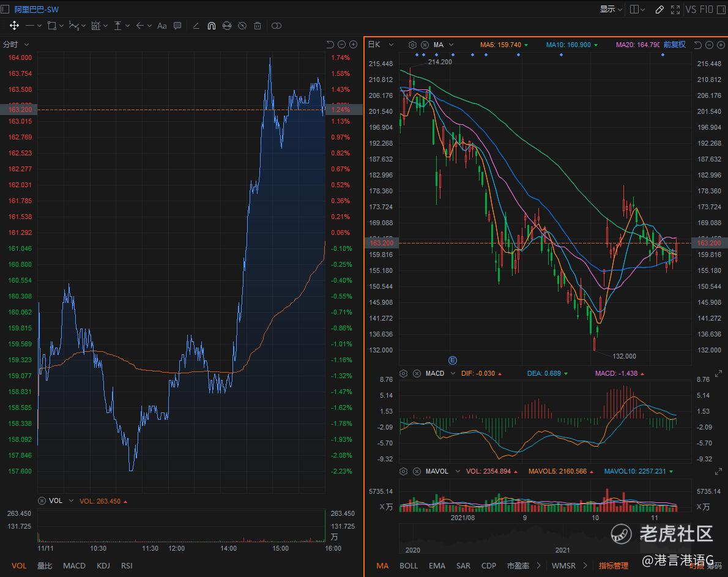
Task: Choose the straight line drawing tool
Action: pyautogui.click(x=30, y=26)
